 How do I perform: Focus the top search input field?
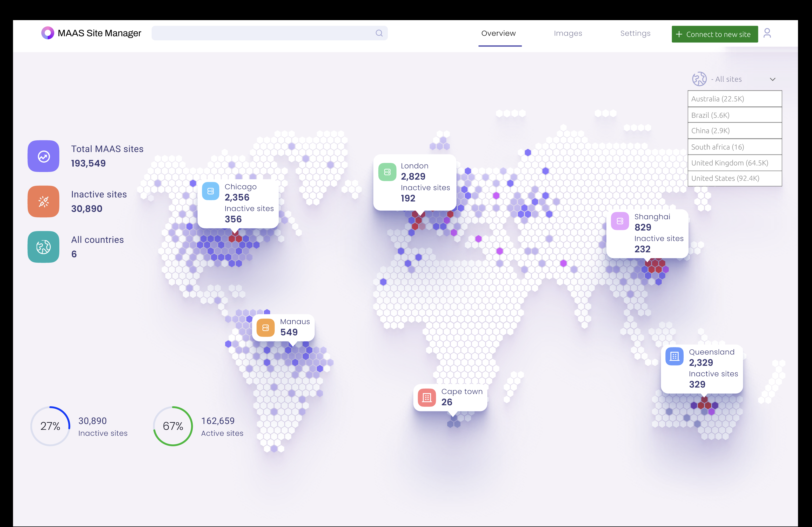pos(270,33)
